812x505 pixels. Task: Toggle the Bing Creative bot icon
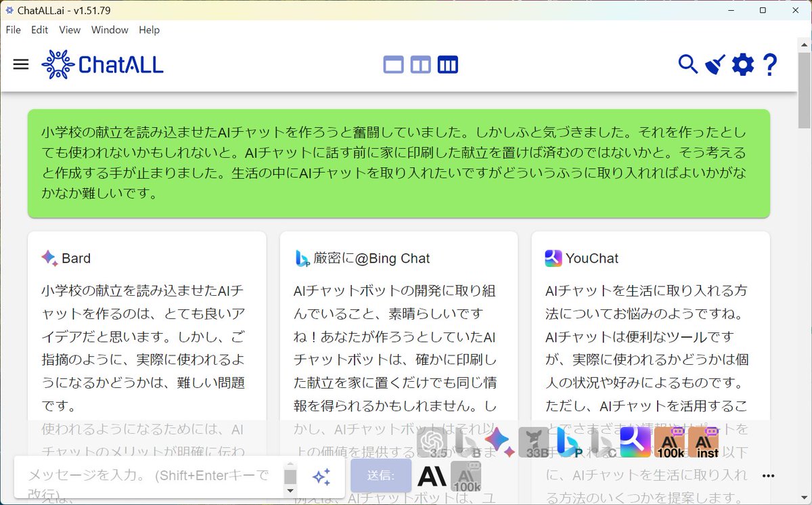pyautogui.click(x=602, y=443)
